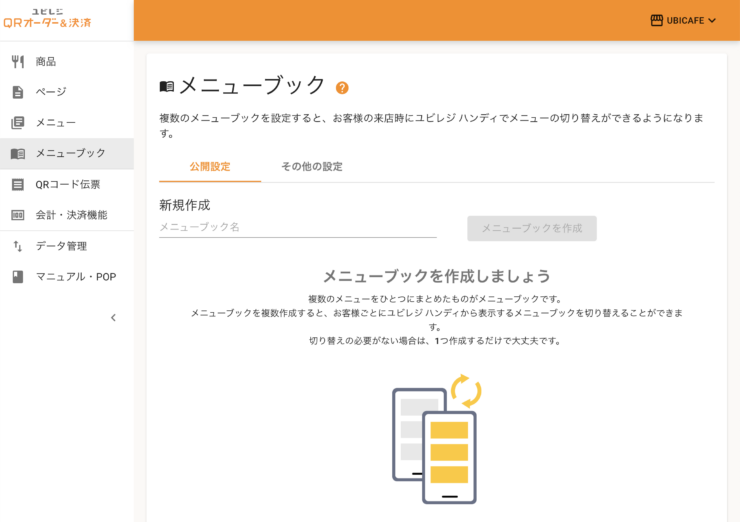Select メニュー in the sidebar
Viewport: 740px width, 522px height.
67,123
